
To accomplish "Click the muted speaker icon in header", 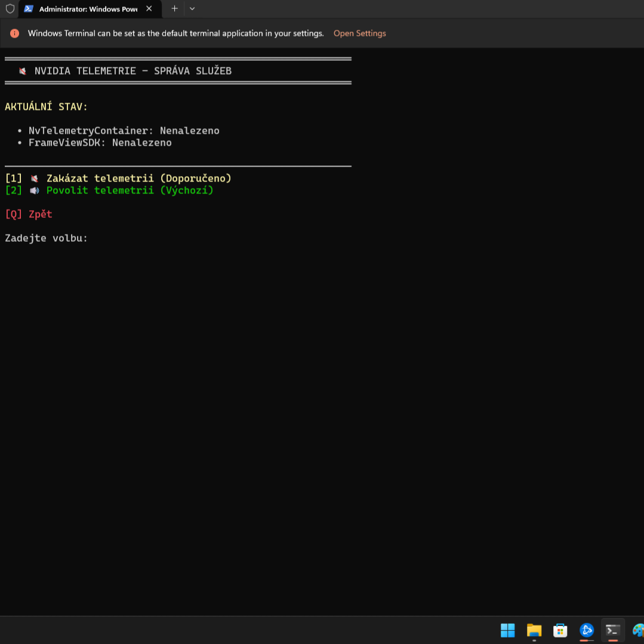I will (x=23, y=71).
